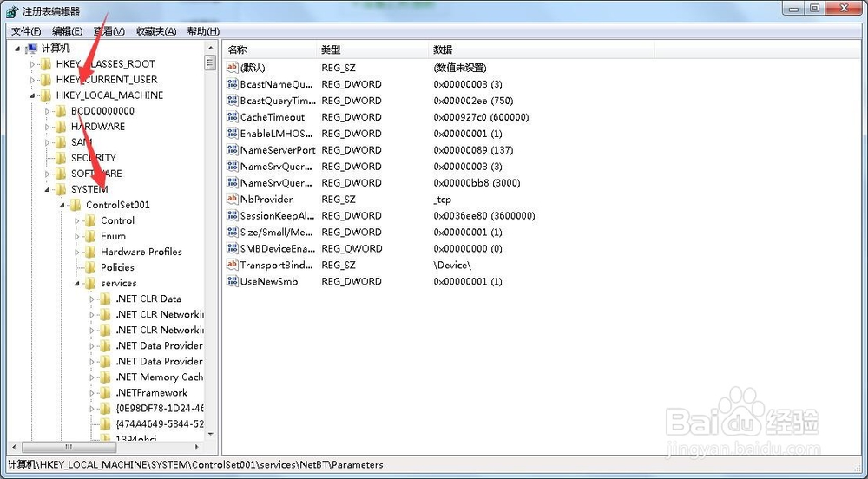Click the SECURITY folder icon
This screenshot has height=479, width=868.
point(61,158)
